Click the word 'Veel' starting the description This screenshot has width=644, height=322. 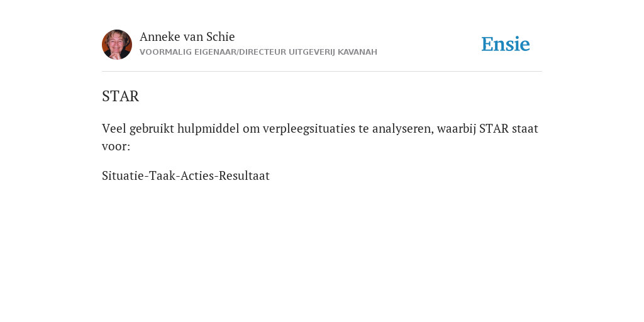114,128
